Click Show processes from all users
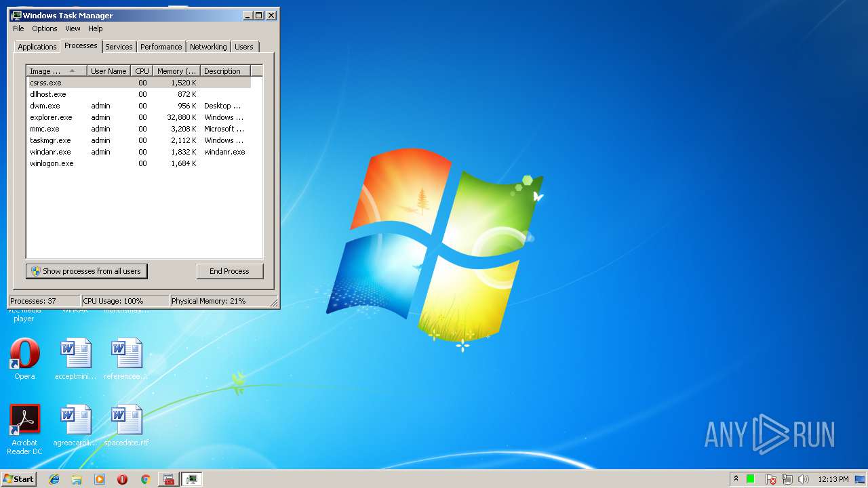868x488 pixels. [x=86, y=271]
